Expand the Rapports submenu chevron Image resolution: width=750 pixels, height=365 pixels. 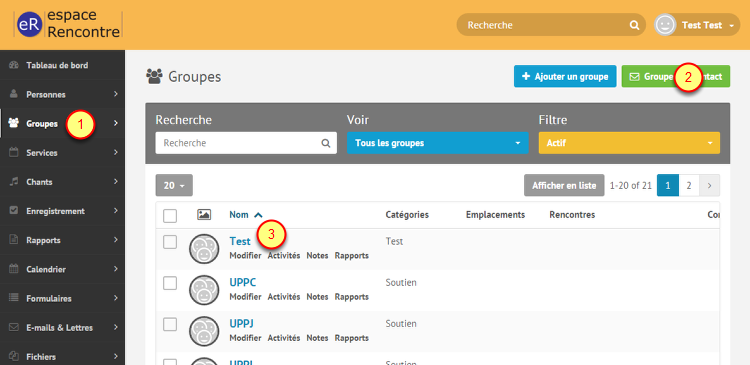pyautogui.click(x=116, y=240)
